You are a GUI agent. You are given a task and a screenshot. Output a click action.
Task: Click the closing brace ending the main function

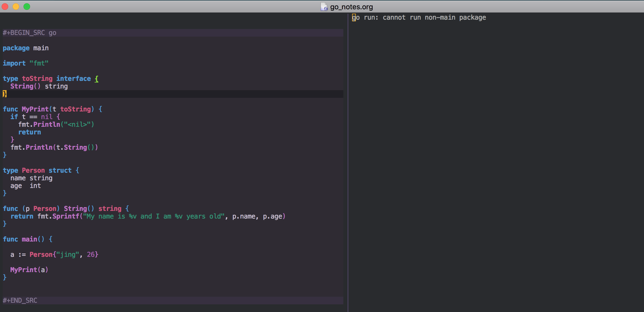click(5, 278)
